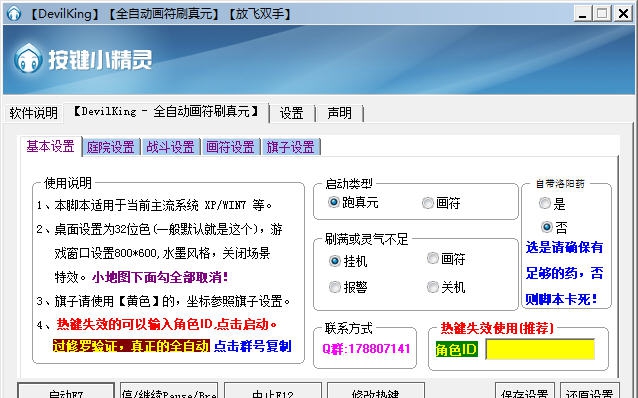Open the 软件说明 tab
Screen dimensions: 638x398
tap(33, 113)
